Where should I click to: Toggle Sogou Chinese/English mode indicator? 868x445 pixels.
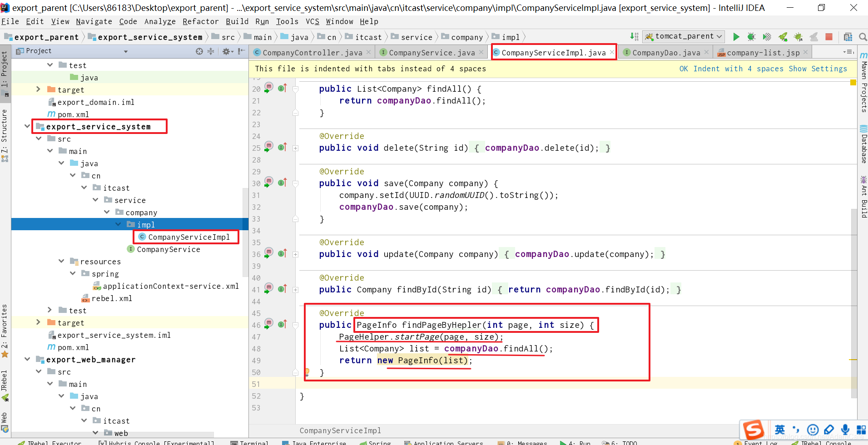coord(780,430)
